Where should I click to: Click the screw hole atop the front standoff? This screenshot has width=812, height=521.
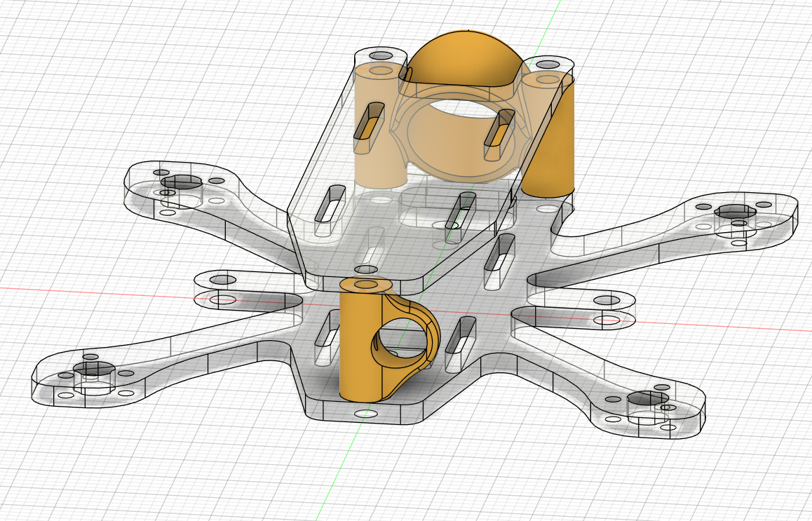click(365, 284)
